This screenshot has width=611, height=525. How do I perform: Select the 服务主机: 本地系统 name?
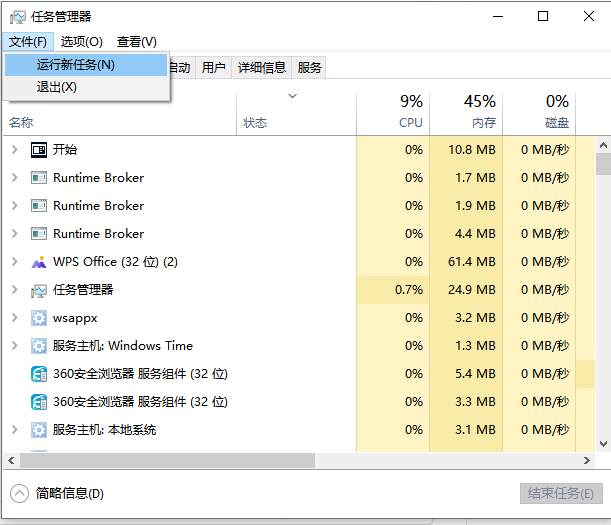pos(104,430)
